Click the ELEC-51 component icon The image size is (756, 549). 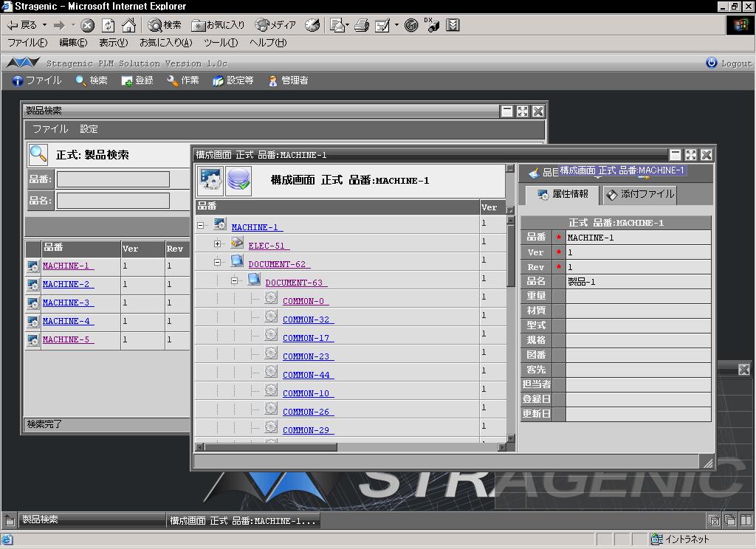[x=237, y=243]
